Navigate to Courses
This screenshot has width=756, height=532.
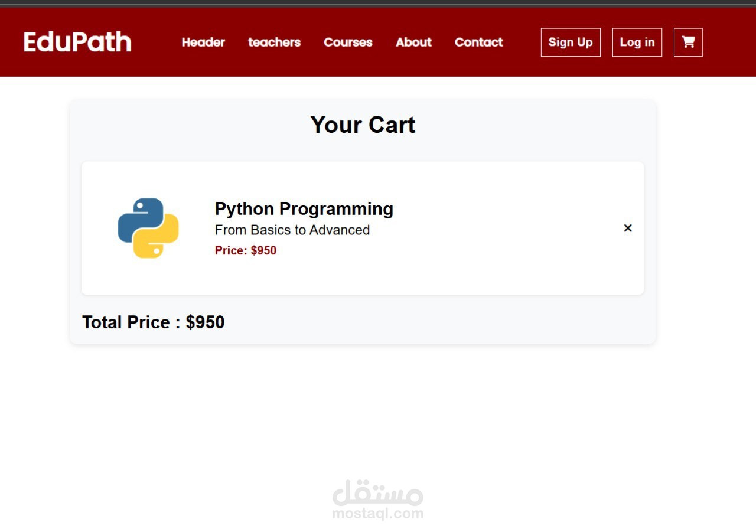tap(348, 43)
